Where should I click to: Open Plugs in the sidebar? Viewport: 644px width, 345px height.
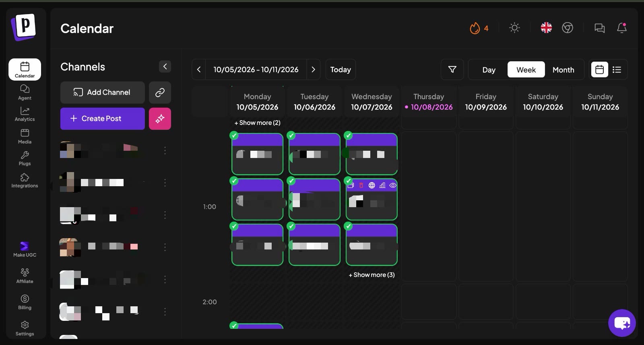click(x=25, y=158)
